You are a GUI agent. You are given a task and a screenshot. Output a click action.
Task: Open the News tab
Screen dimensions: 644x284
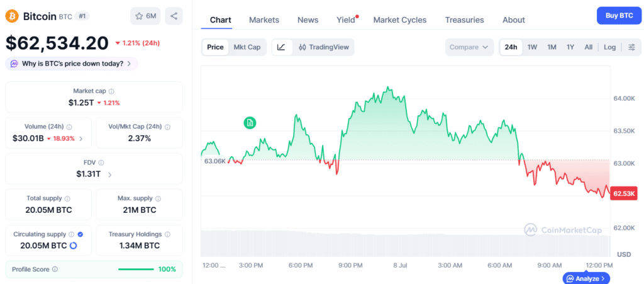308,20
